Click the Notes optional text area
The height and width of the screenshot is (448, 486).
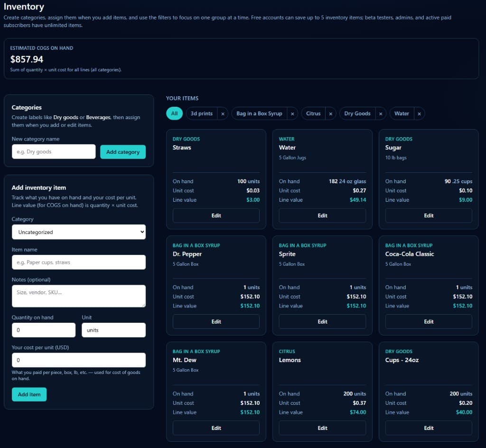coord(78,295)
